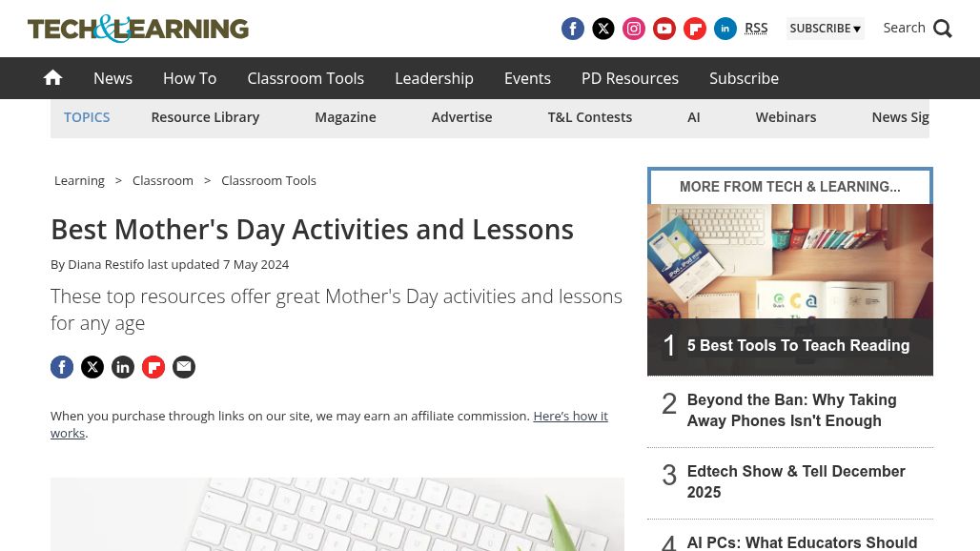Select the Webinars topic tab
The image size is (980, 551).
(x=786, y=117)
